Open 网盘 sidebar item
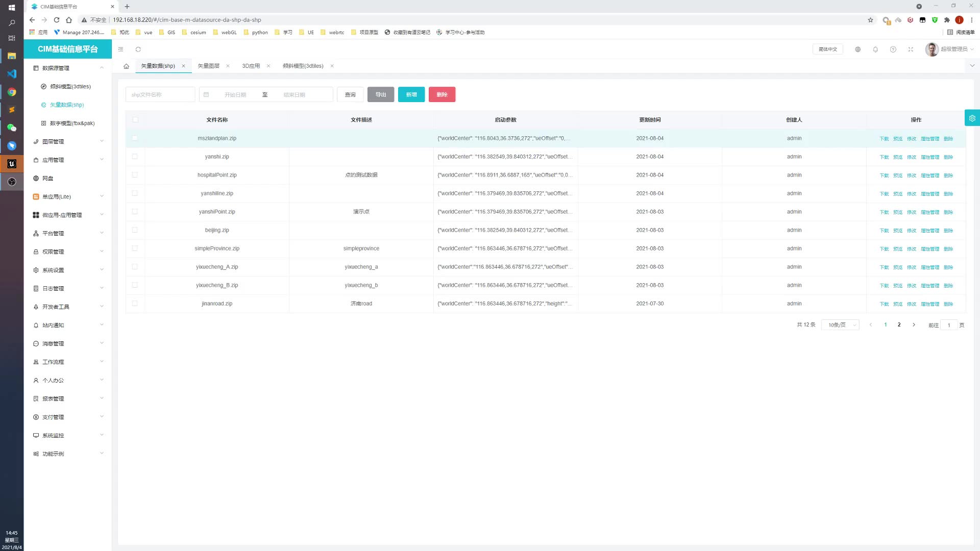The width and height of the screenshot is (980, 551). click(68, 178)
